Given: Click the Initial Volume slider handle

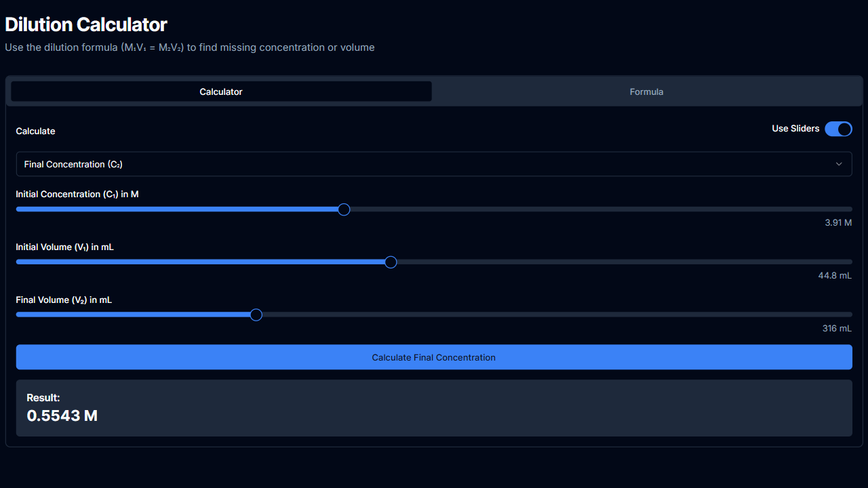Looking at the screenshot, I should tap(391, 262).
